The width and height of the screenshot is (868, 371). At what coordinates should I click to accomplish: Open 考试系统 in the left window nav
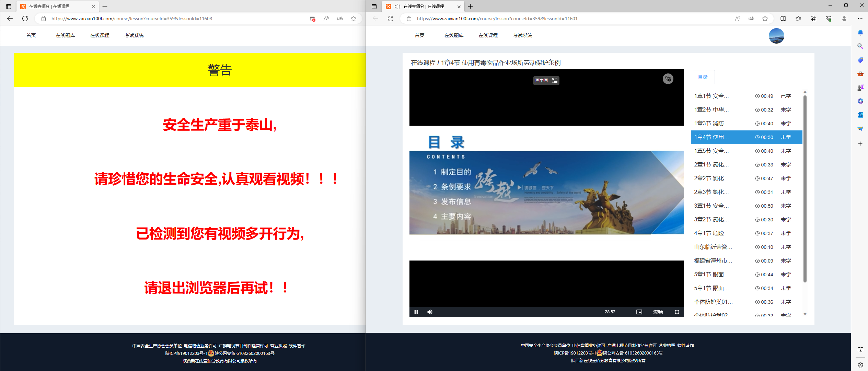(x=134, y=35)
